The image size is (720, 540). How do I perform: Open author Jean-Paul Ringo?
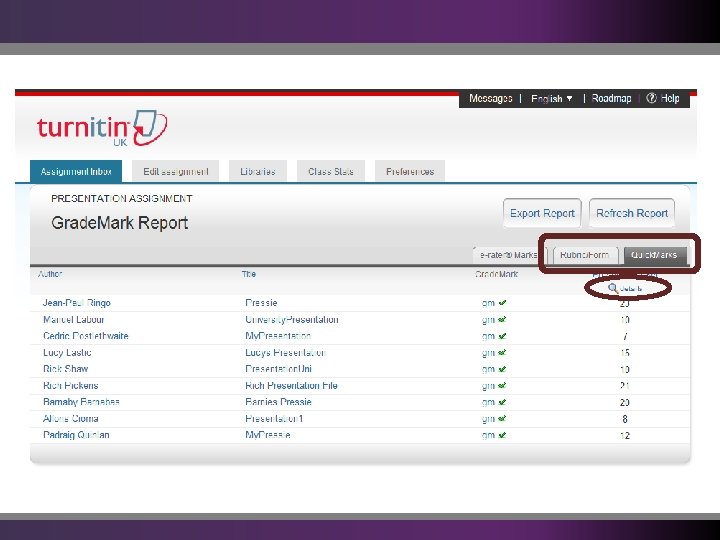(x=77, y=303)
